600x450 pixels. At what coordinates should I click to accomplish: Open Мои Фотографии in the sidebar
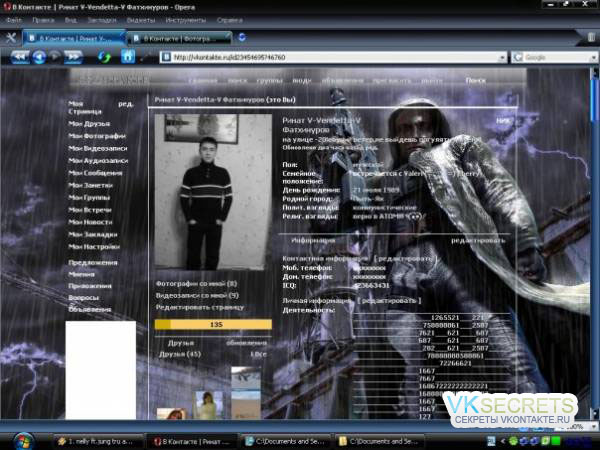coord(97,136)
